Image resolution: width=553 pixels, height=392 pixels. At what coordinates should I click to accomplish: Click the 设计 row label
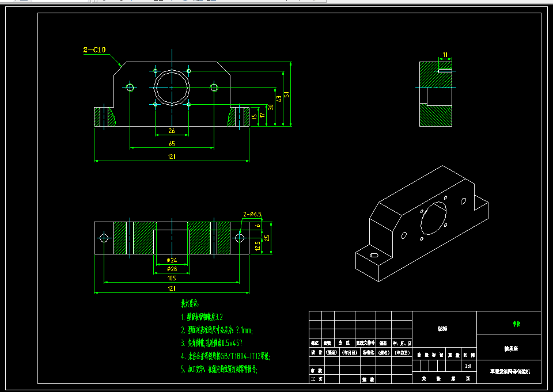(x=316, y=352)
